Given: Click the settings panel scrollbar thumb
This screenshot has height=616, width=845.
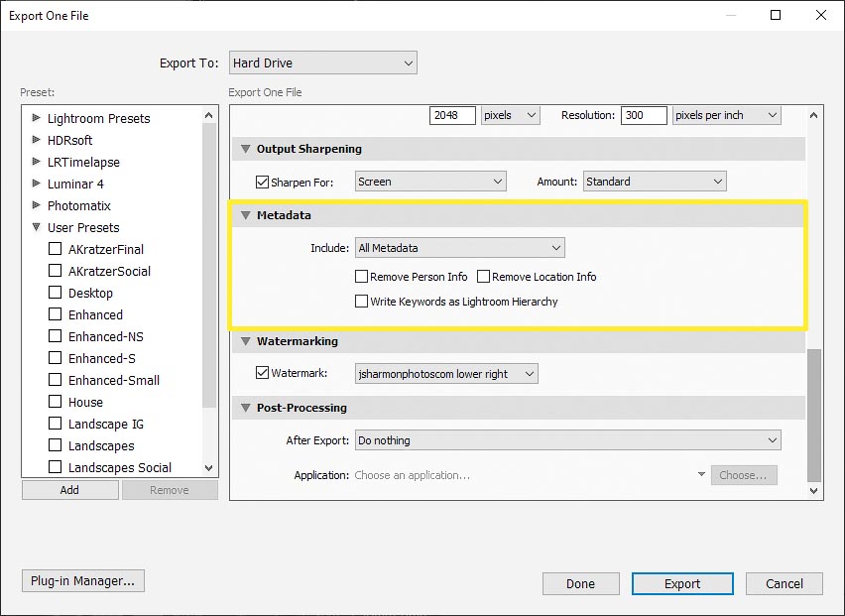Looking at the screenshot, I should click(x=813, y=415).
